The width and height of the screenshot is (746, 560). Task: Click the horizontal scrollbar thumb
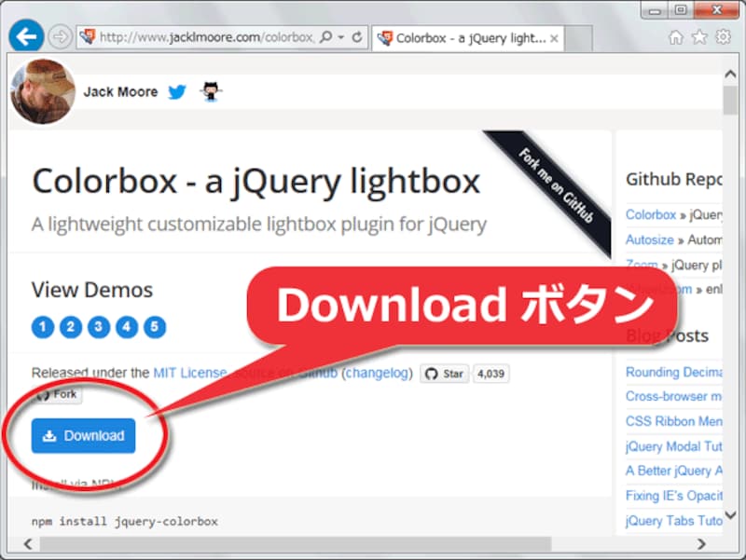[x=295, y=544]
